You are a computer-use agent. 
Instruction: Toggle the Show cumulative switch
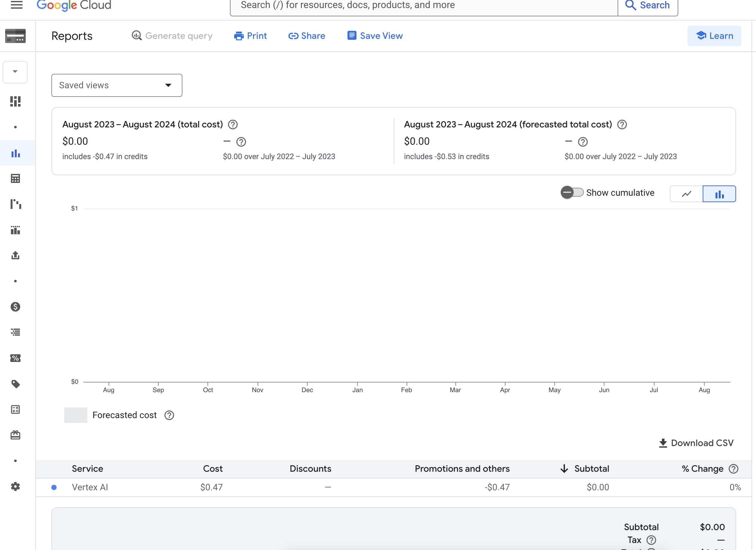pyautogui.click(x=572, y=193)
